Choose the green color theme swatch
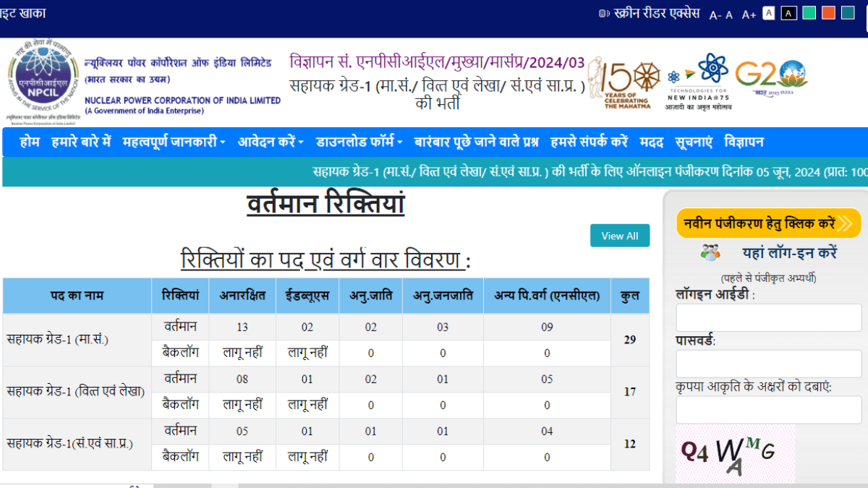Screen dimensions: 868x488 coord(809,13)
